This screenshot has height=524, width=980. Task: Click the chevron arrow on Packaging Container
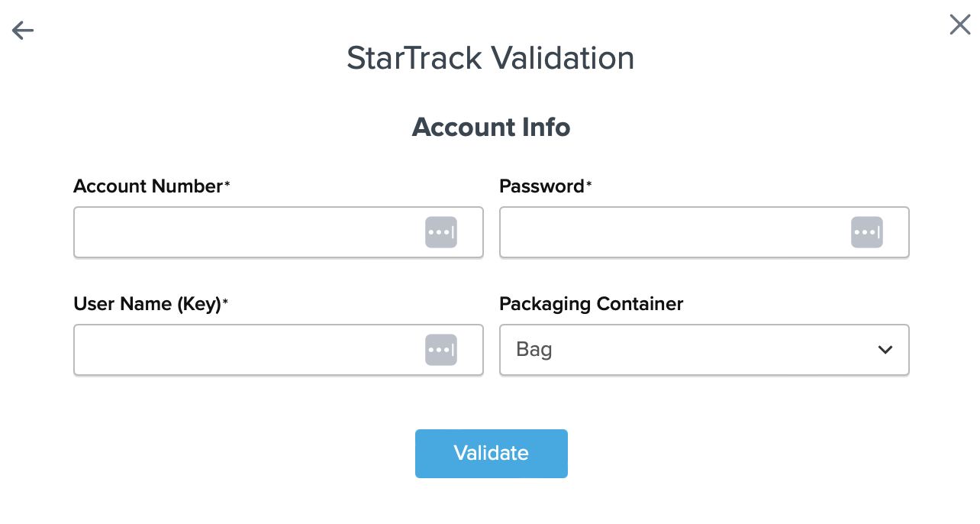pyautogui.click(x=885, y=350)
